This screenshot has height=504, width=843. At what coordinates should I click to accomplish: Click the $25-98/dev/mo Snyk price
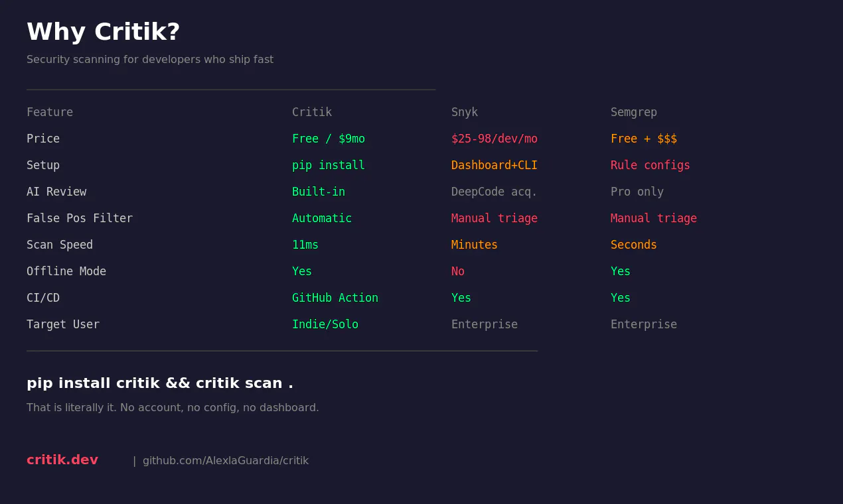tap(495, 139)
